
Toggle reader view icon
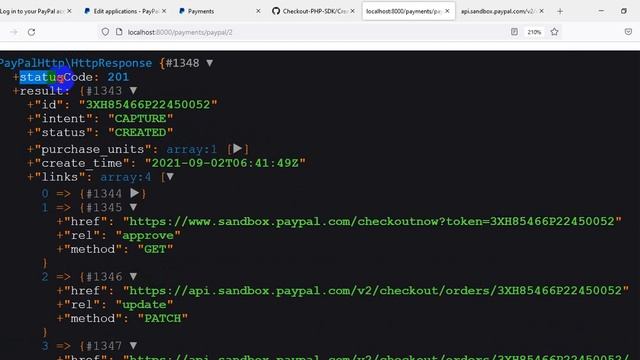pyautogui.click(x=514, y=32)
